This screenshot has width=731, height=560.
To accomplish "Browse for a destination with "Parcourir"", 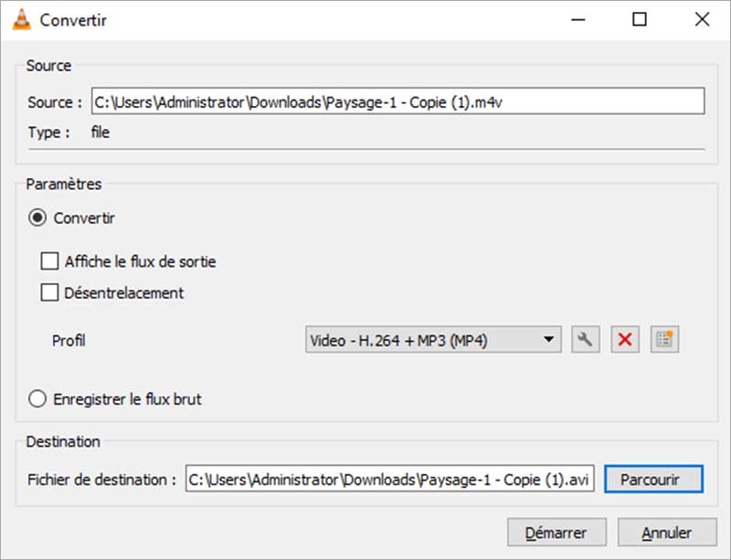I will [x=654, y=479].
